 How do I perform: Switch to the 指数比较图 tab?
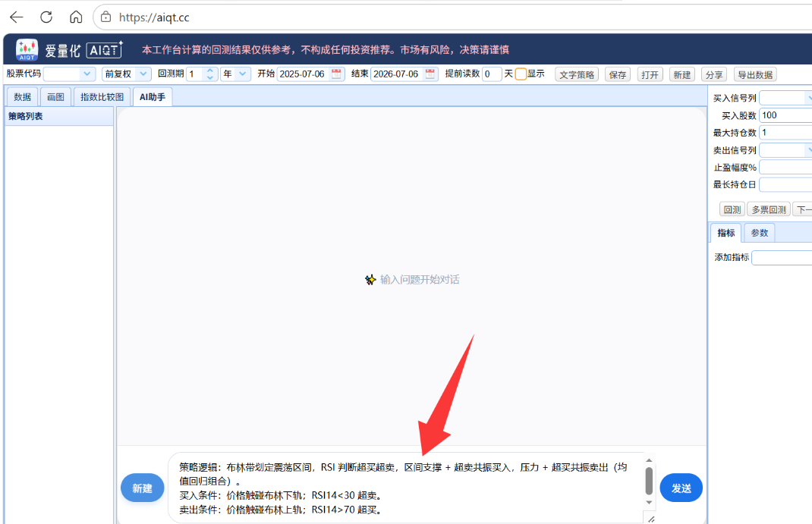point(102,97)
